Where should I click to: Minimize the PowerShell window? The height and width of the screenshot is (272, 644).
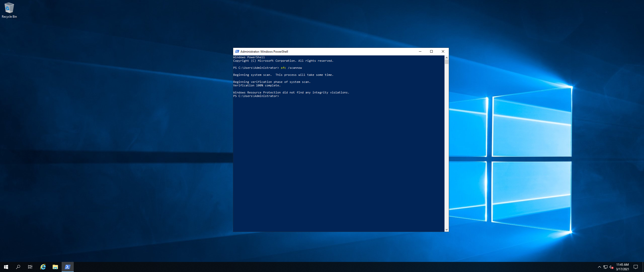(420, 51)
